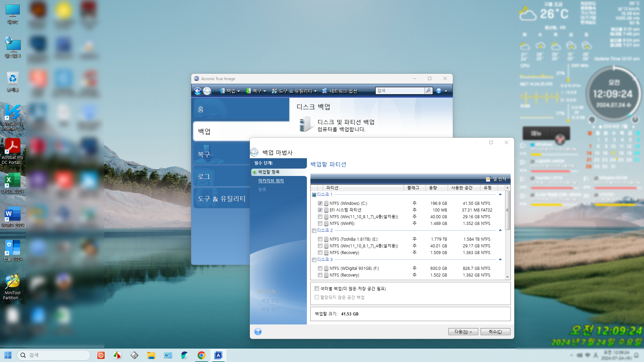Collapse the 디스크 1 group
This screenshot has width=644, height=362.
[x=500, y=194]
